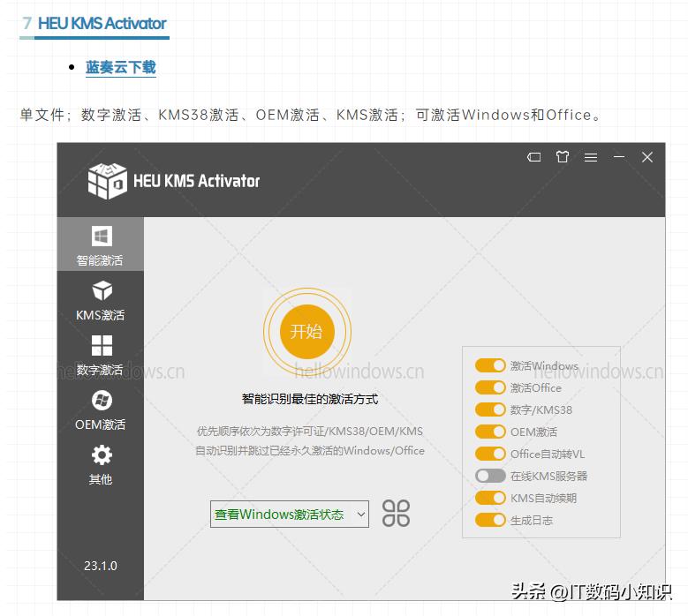Expand the 查看Windows激活状态 dropdown
The image size is (688, 616).
[289, 514]
